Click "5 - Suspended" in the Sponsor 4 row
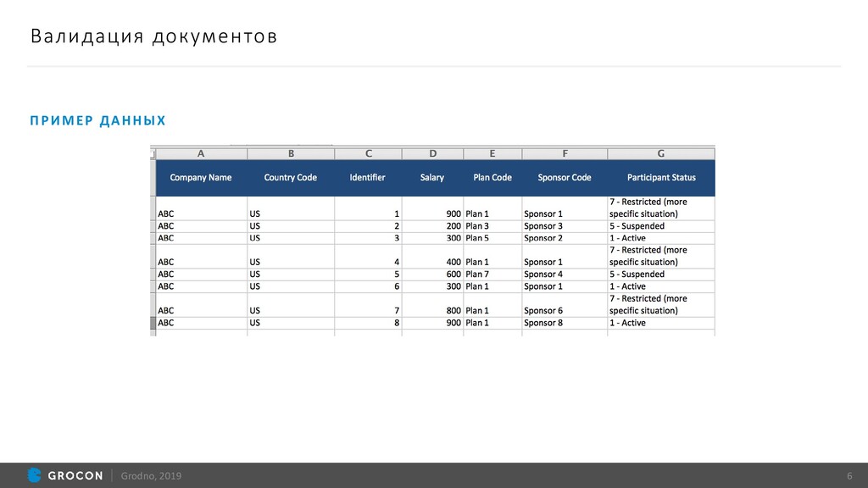The height and width of the screenshot is (488, 868). 661,274
